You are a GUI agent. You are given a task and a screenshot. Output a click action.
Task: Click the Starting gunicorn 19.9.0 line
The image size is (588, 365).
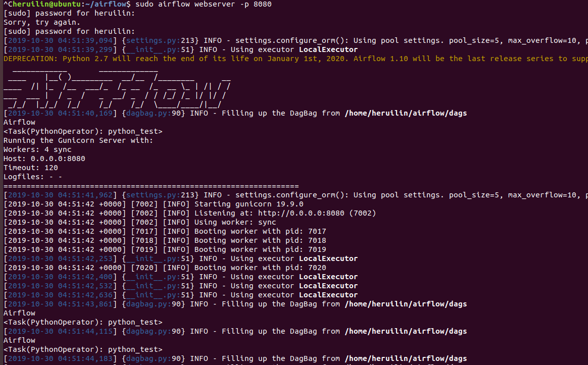pyautogui.click(x=240, y=203)
